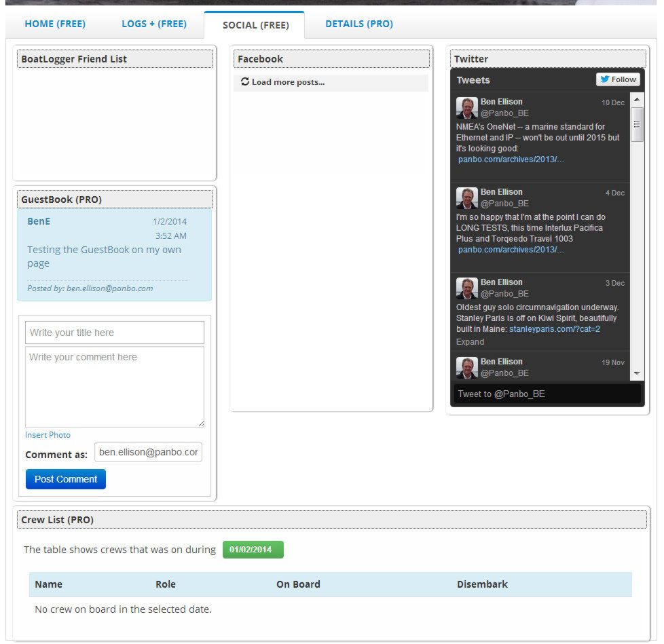Click the Twitter timeline scroll up arrow
Screen dimensions: 664x644
636,100
